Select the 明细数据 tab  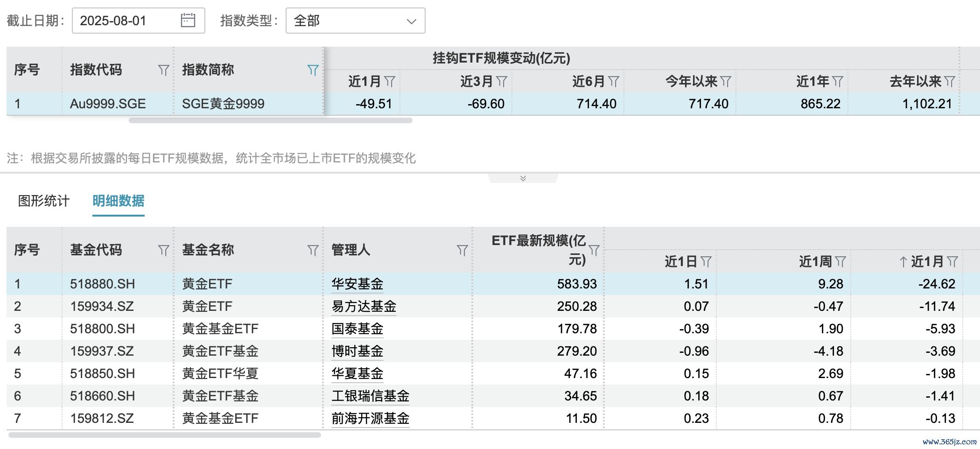(119, 201)
